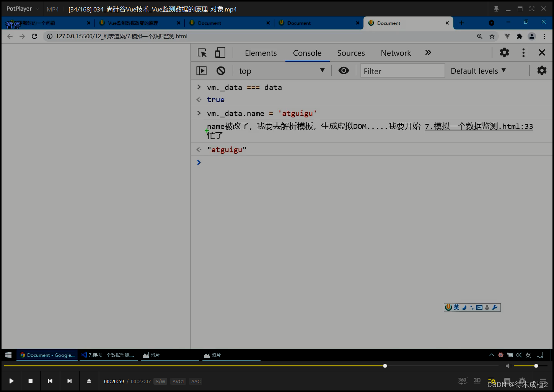Close the DevTools panel
554x392 pixels.
[x=542, y=53]
